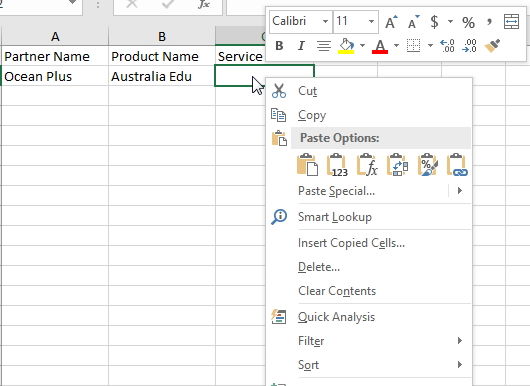
Task: Click the Australia Edu cell
Action: click(162, 76)
